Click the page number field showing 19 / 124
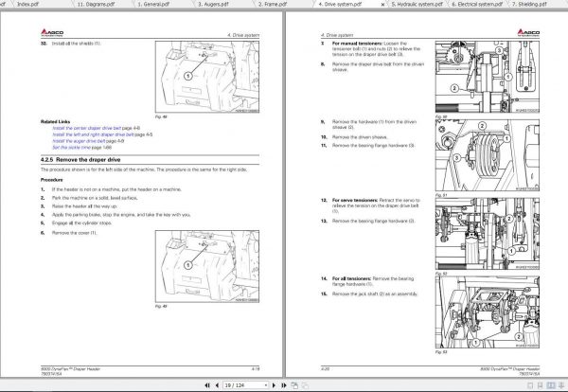Viewport: 568px width, 392px height. (243, 385)
